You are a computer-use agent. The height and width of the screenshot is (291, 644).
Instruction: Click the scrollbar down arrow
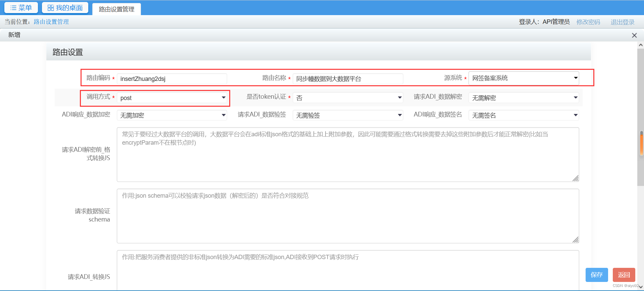coord(641,287)
